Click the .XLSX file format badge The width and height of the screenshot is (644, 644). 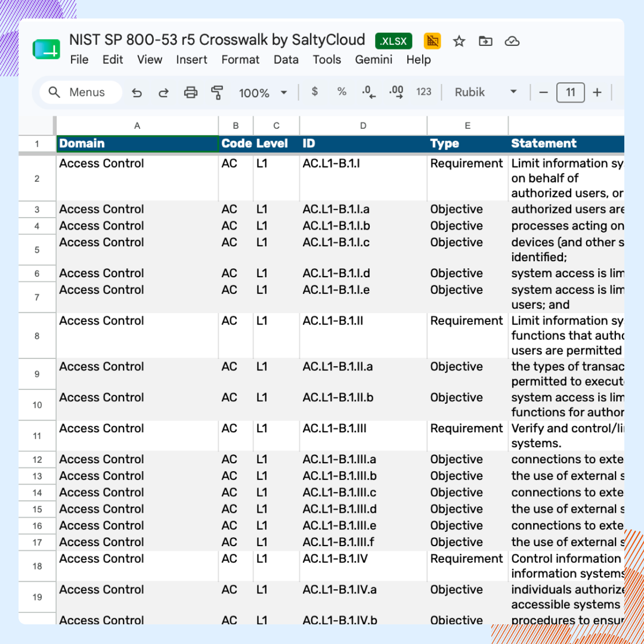(393, 41)
